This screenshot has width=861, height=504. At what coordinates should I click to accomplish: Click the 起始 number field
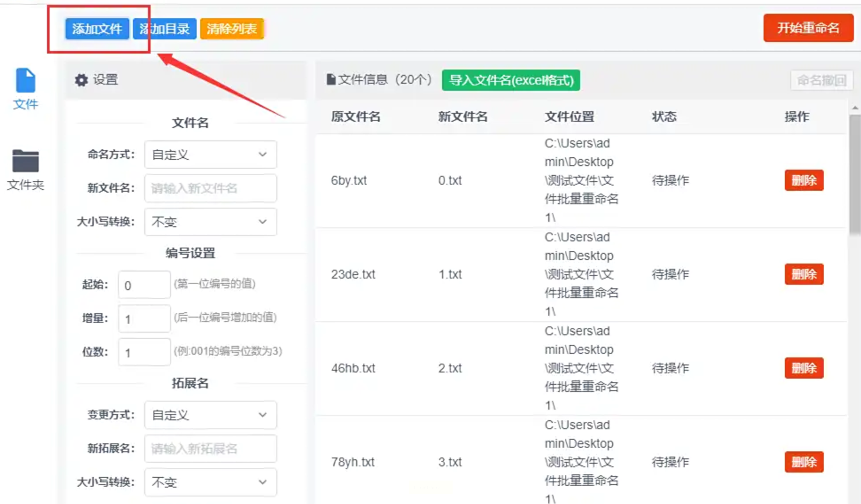[x=144, y=285]
